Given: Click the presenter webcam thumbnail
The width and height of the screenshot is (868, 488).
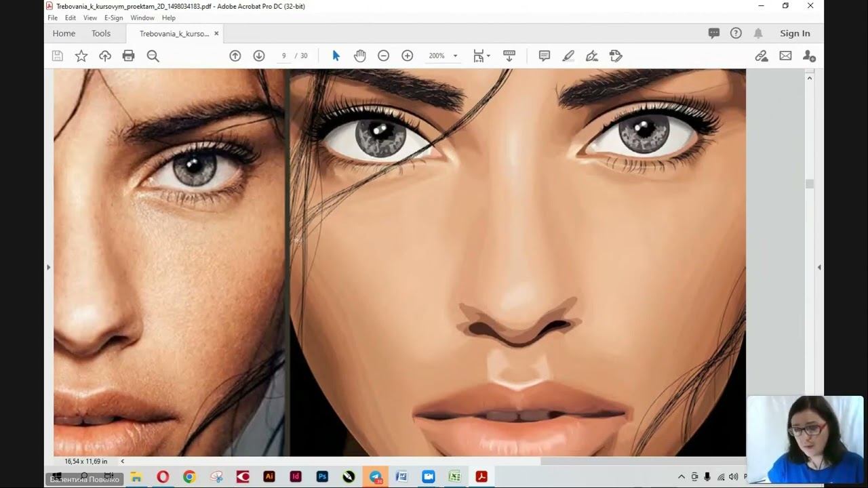Looking at the screenshot, I should [x=805, y=439].
